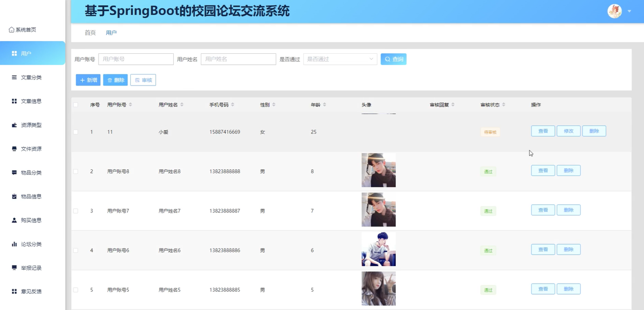This screenshot has width=644, height=310.
Task: Sort by the 性别 column arrows
Action: point(274,105)
